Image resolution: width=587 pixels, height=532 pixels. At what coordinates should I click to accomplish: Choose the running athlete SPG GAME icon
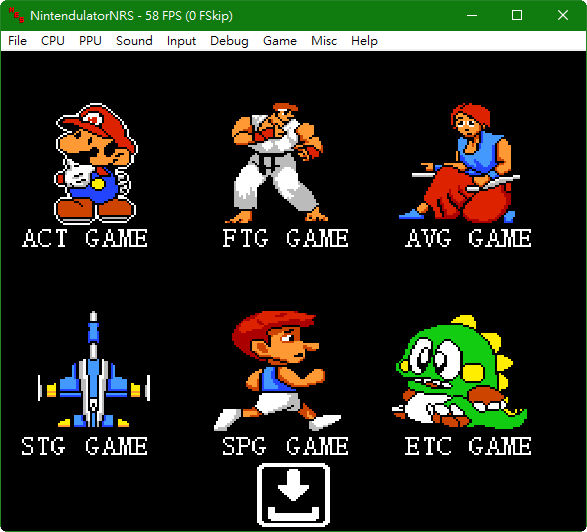[x=277, y=371]
